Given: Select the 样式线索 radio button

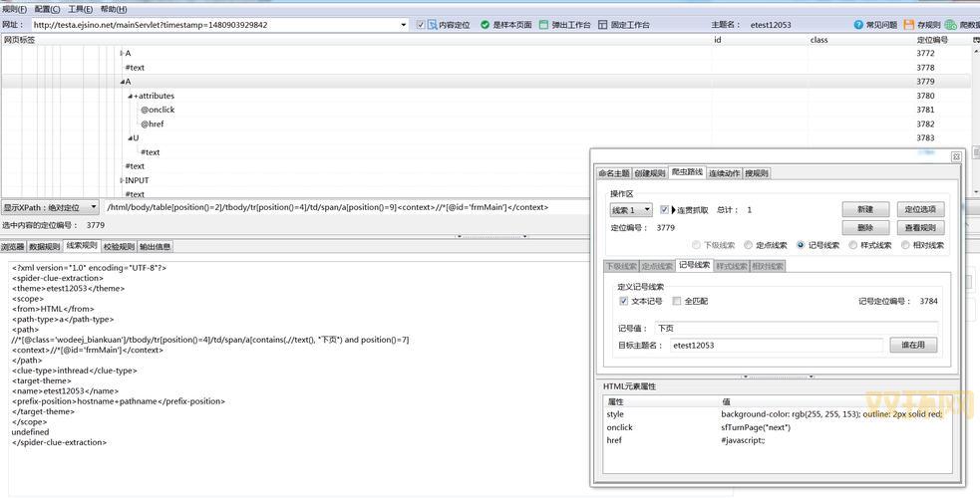Looking at the screenshot, I should tap(852, 245).
